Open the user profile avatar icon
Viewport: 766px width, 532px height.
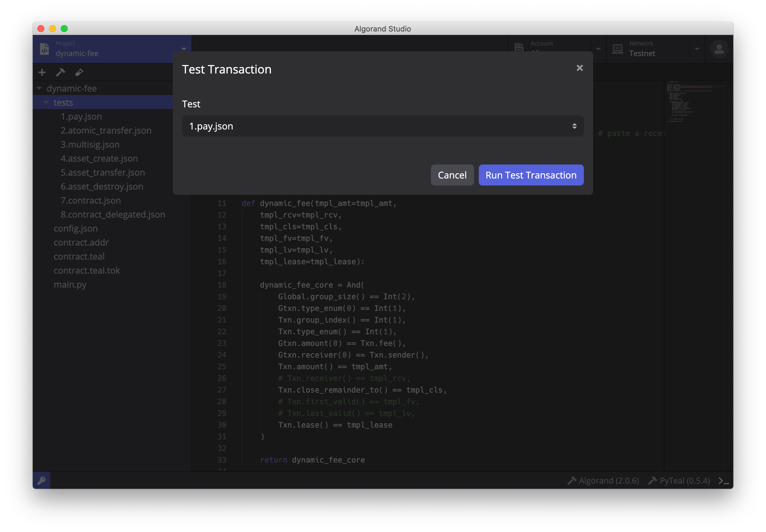(719, 49)
